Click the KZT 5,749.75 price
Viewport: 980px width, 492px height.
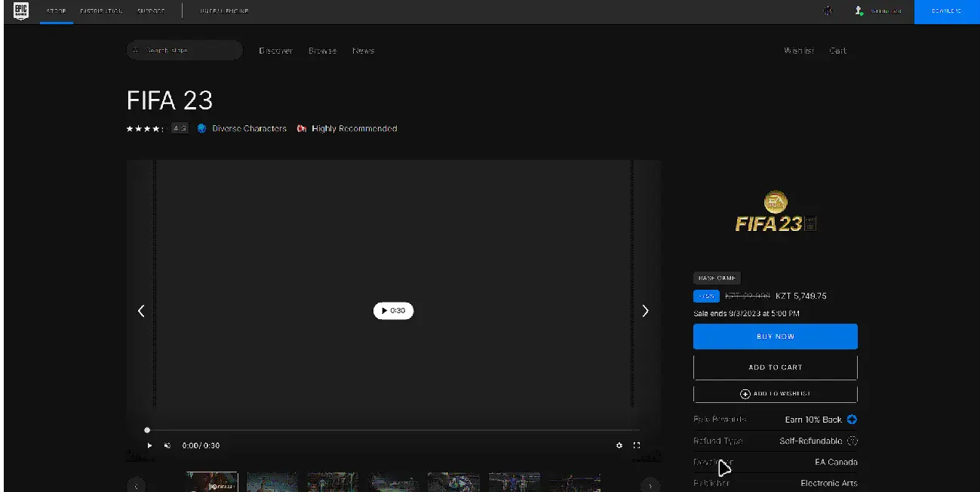point(801,296)
